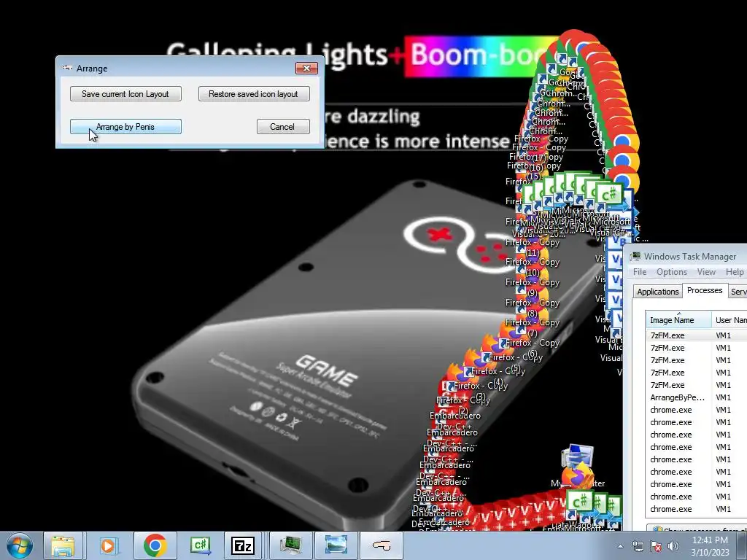747x560 pixels.
Task: Click Save current Icon Layout button
Action: (x=125, y=94)
